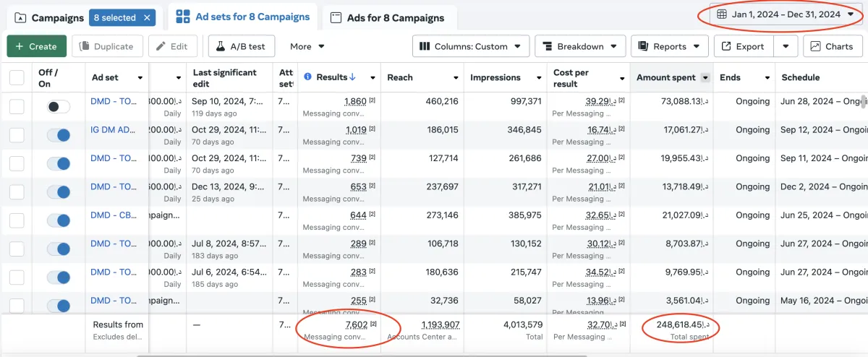Click the info icon beside Results header

click(307, 77)
